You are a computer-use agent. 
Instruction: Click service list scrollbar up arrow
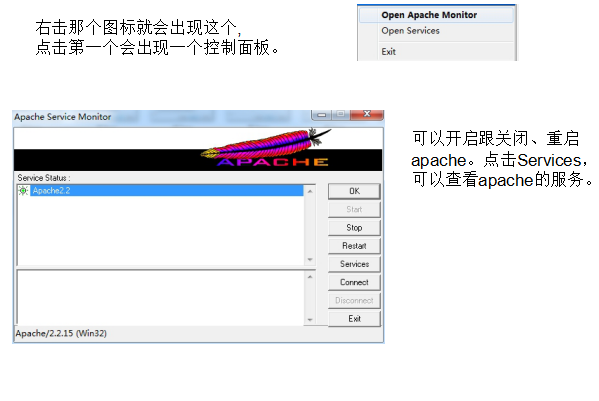[x=310, y=191]
